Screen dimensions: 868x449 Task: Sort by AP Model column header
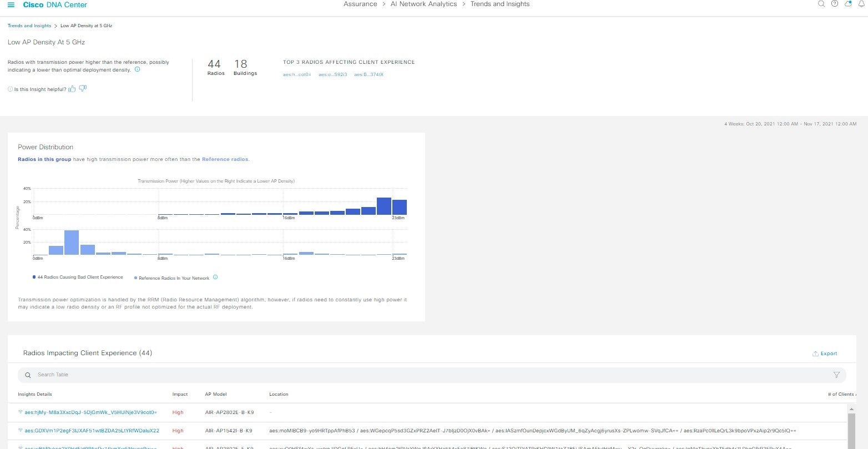216,394
